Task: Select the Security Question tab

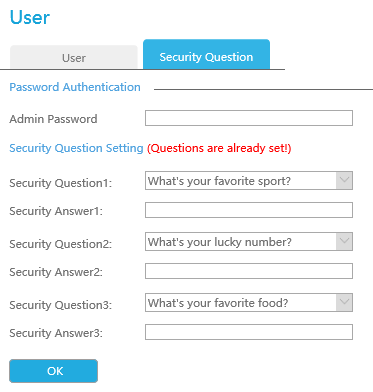Action: [x=206, y=54]
